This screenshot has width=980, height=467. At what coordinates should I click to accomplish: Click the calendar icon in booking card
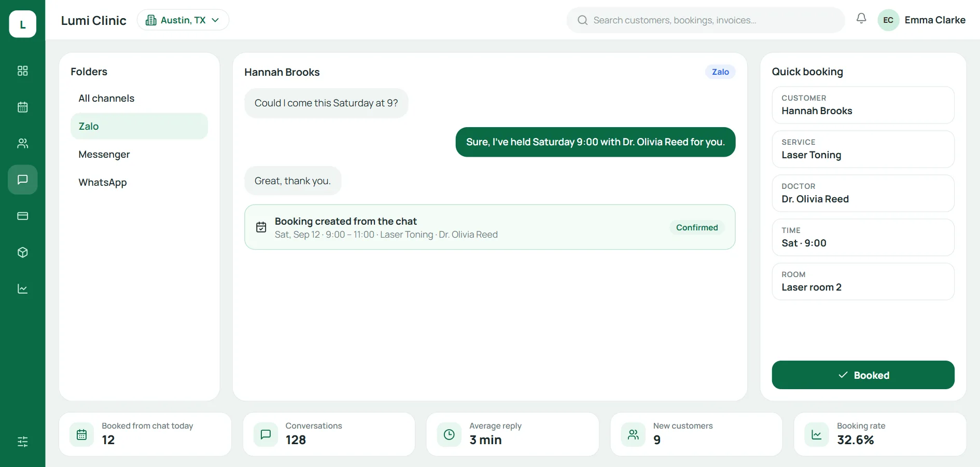pos(261,227)
